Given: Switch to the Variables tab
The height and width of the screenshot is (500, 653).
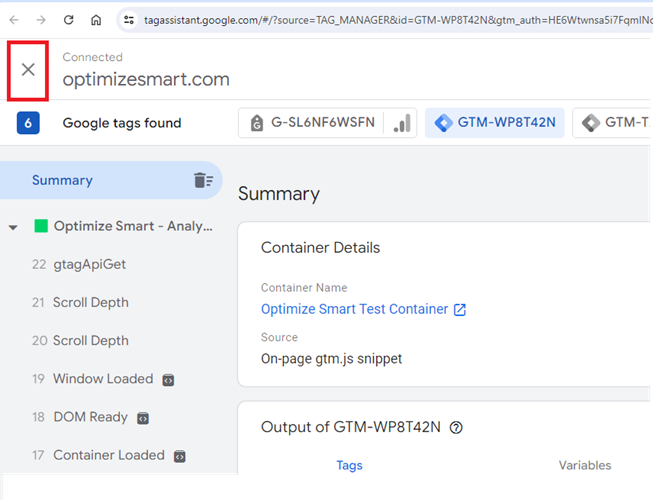Looking at the screenshot, I should coord(585,465).
